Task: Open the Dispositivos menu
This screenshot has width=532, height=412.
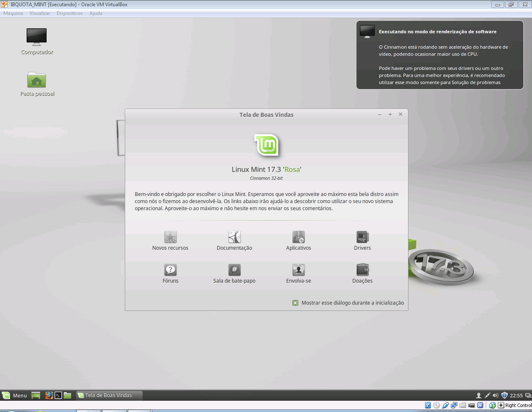Action: tap(69, 13)
